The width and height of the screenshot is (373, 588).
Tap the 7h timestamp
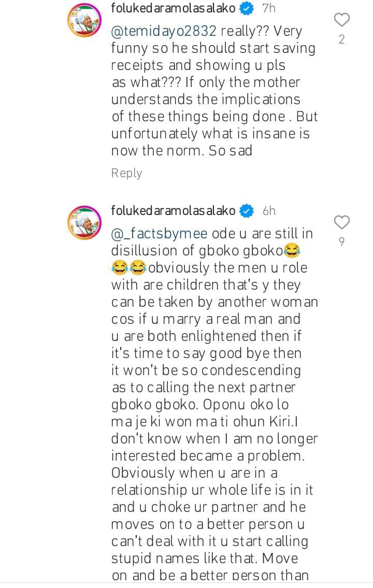(x=269, y=8)
